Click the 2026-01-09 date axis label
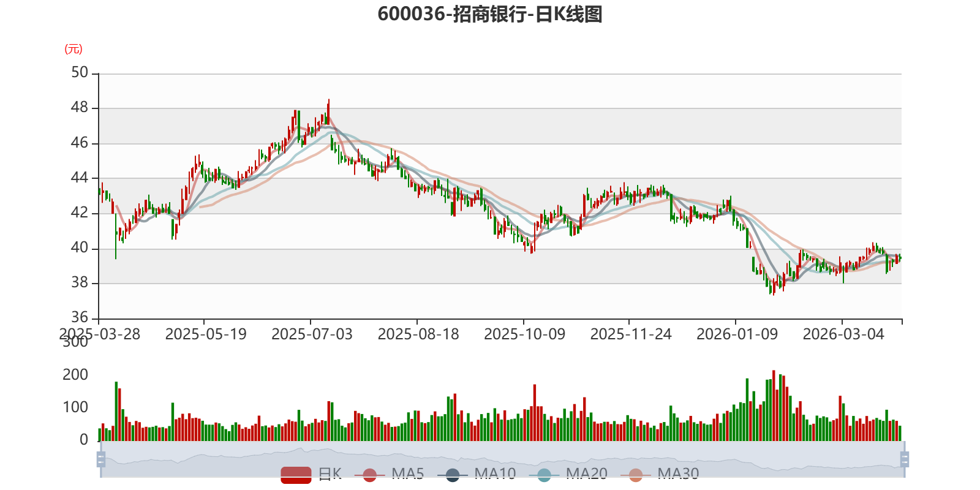The image size is (980, 490). 737,334
